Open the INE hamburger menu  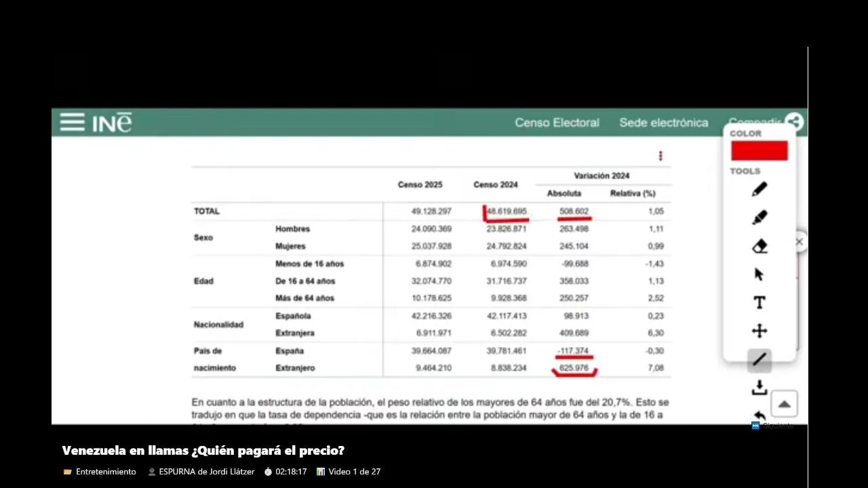point(72,122)
